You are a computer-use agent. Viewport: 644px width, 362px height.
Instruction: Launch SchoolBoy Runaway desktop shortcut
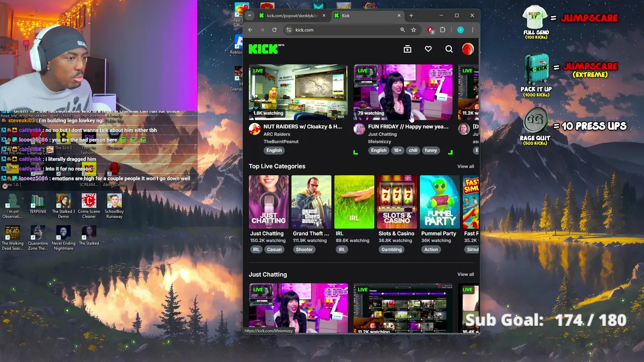pos(114,207)
